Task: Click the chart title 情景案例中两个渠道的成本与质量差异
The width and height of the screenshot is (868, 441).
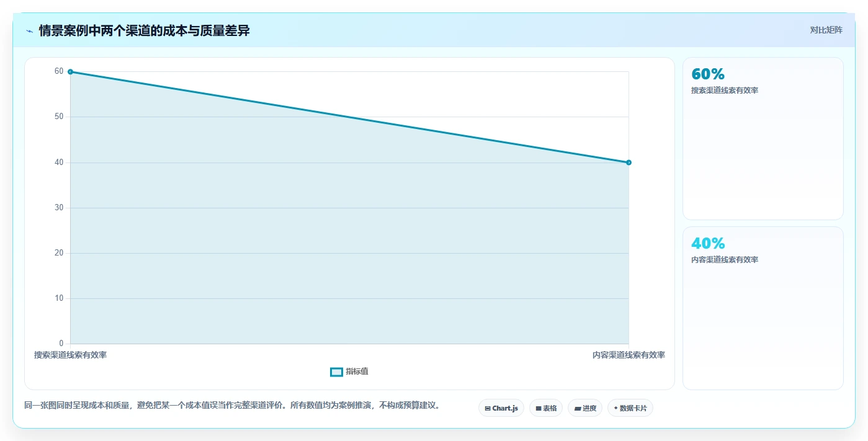Action: (144, 30)
